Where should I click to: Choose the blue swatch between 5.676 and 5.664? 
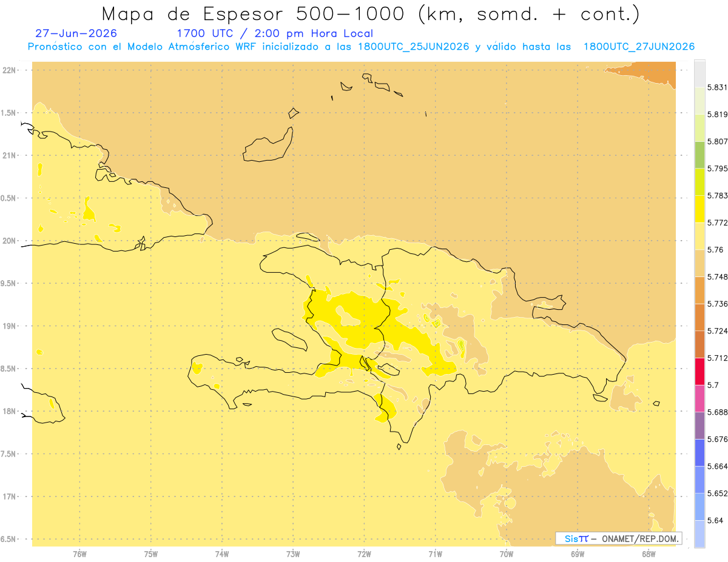pyautogui.click(x=699, y=453)
